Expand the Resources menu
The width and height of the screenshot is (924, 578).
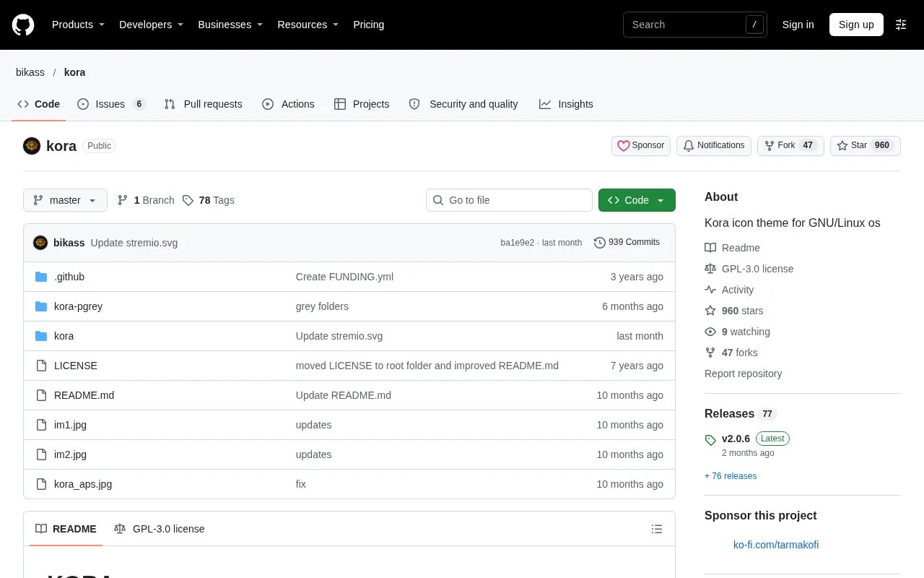[x=308, y=25]
